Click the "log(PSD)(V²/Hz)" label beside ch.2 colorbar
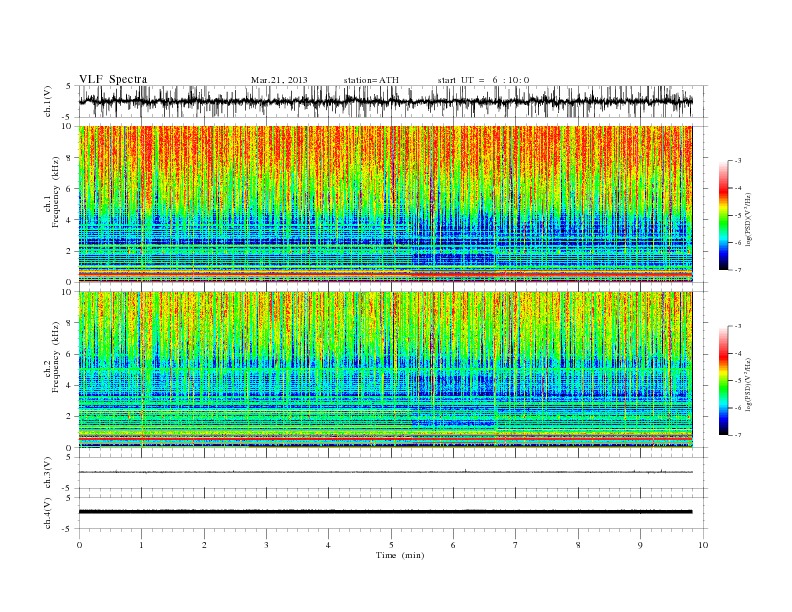 pos(748,384)
